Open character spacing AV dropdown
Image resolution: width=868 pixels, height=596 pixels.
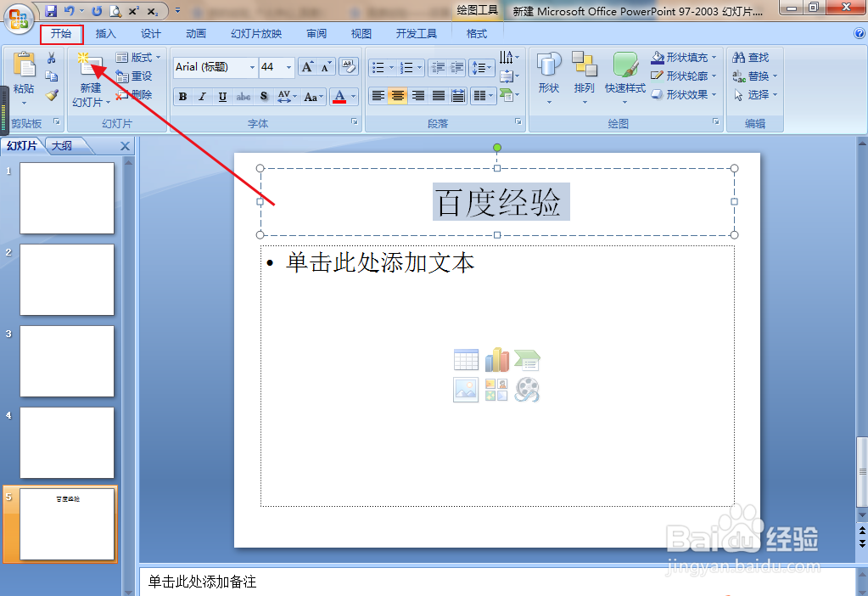click(287, 97)
